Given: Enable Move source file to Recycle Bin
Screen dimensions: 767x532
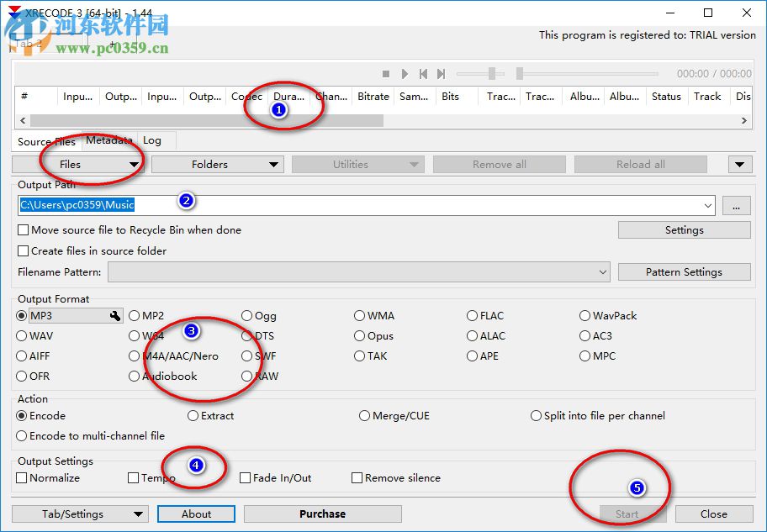Looking at the screenshot, I should [x=23, y=229].
